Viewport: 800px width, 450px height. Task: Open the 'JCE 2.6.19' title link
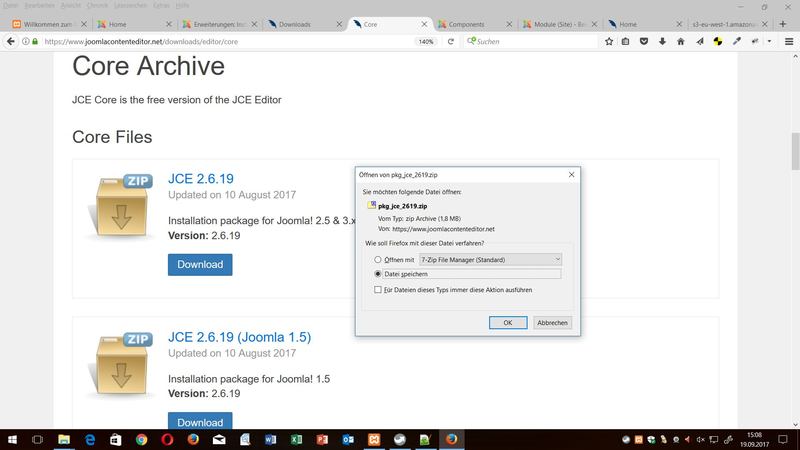point(201,179)
